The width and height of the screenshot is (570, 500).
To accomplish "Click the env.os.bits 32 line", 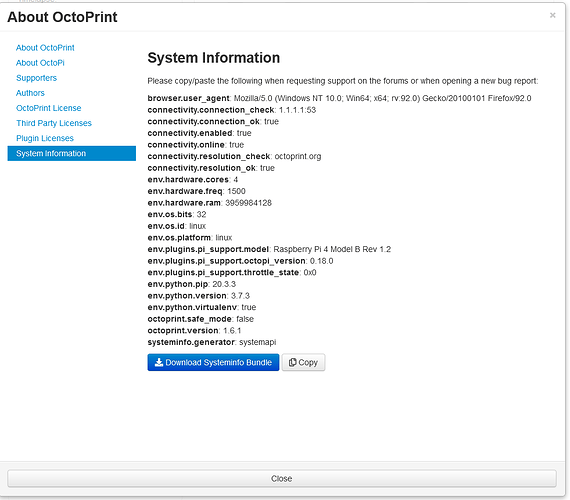I will click(x=177, y=215).
